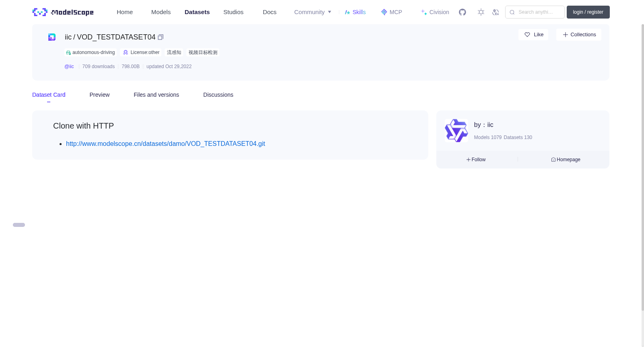Open the Datasets nav item
The image size is (644, 347).
197,12
